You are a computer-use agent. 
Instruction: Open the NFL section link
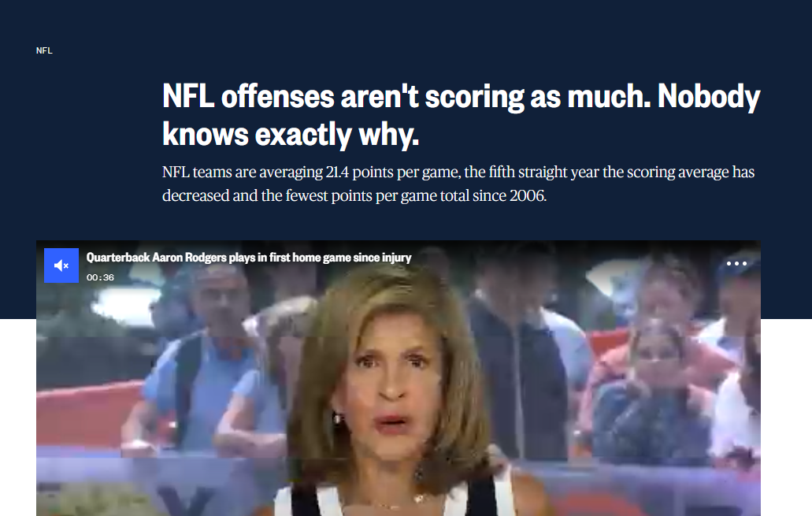coord(45,50)
